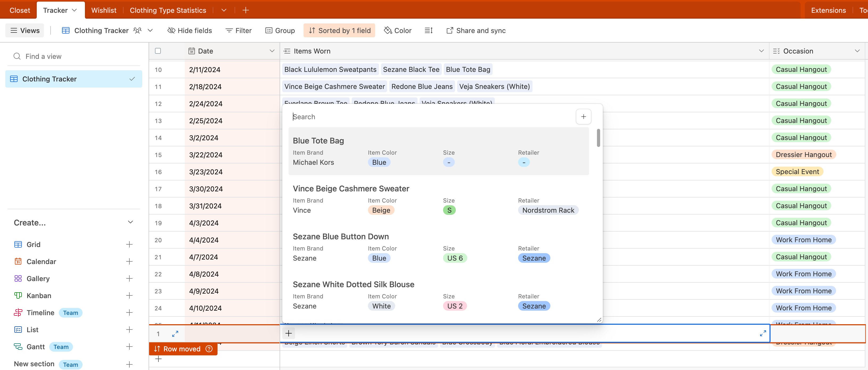Click the Hide fields eye icon
Image resolution: width=868 pixels, height=370 pixels.
click(171, 30)
